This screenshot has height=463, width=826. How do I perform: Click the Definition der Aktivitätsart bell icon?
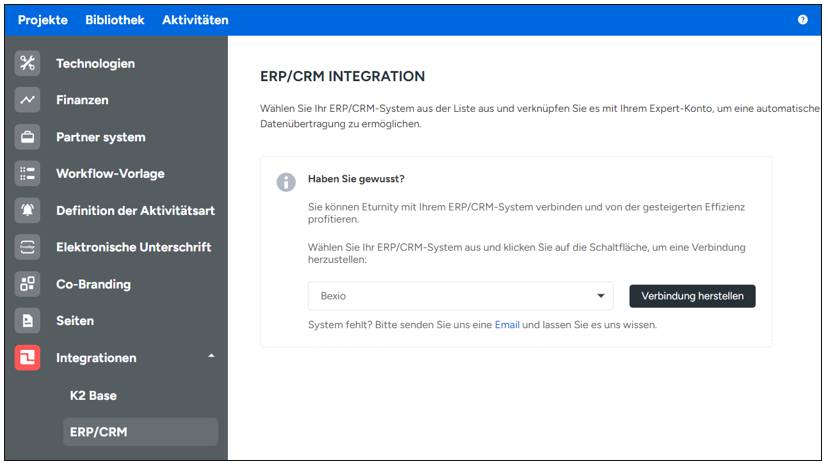[x=28, y=210]
